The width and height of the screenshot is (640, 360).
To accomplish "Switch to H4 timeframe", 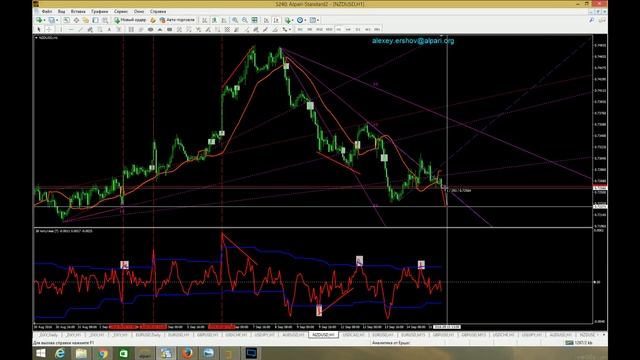I will [x=348, y=29].
